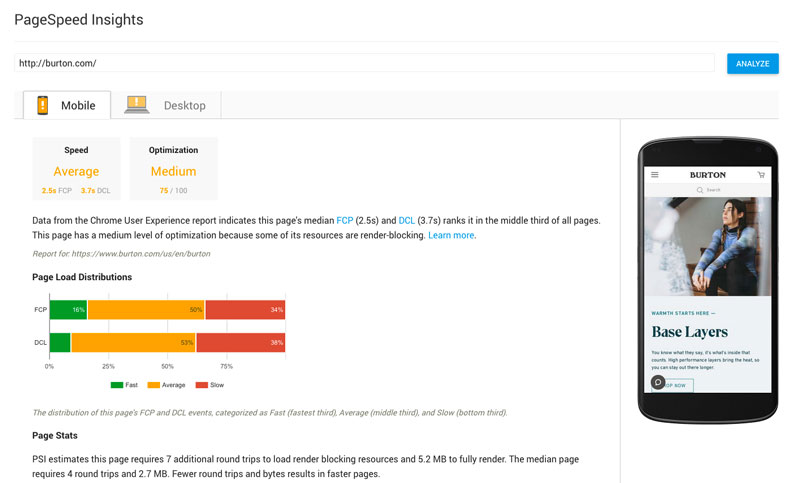This screenshot has width=800, height=483.
Task: Click the hero photo in phone preview
Action: point(708,245)
